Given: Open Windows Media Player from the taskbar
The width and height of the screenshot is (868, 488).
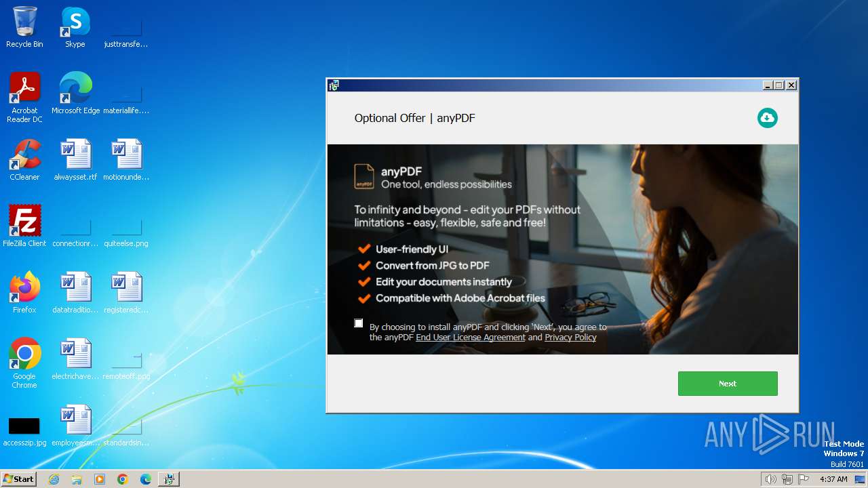Looking at the screenshot, I should [100, 479].
